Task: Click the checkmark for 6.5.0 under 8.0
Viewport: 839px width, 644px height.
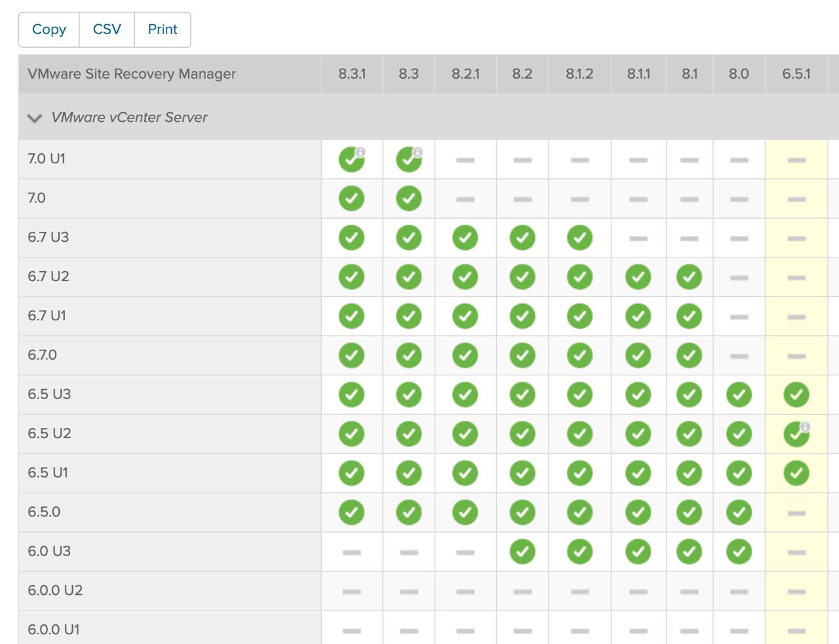Action: (x=739, y=512)
